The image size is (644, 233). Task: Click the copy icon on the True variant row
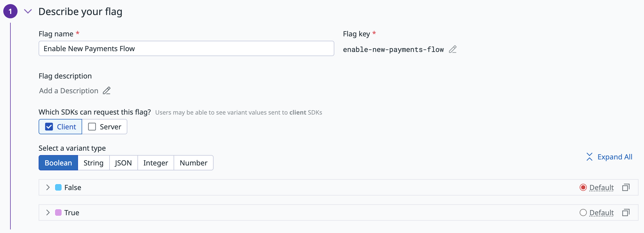pyautogui.click(x=626, y=212)
